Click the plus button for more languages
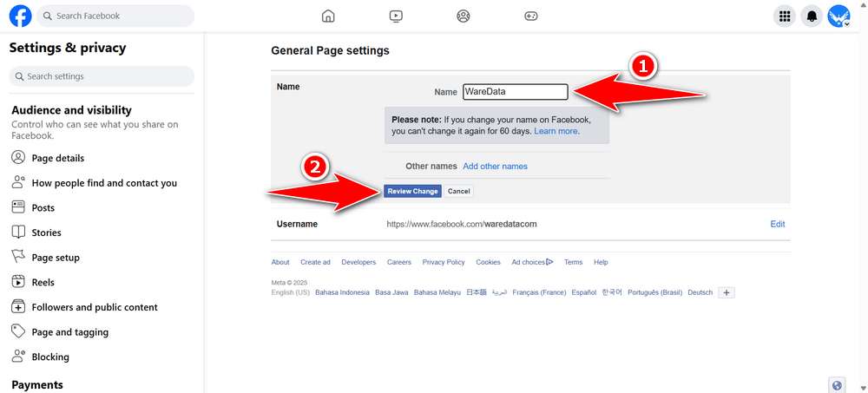 click(727, 293)
